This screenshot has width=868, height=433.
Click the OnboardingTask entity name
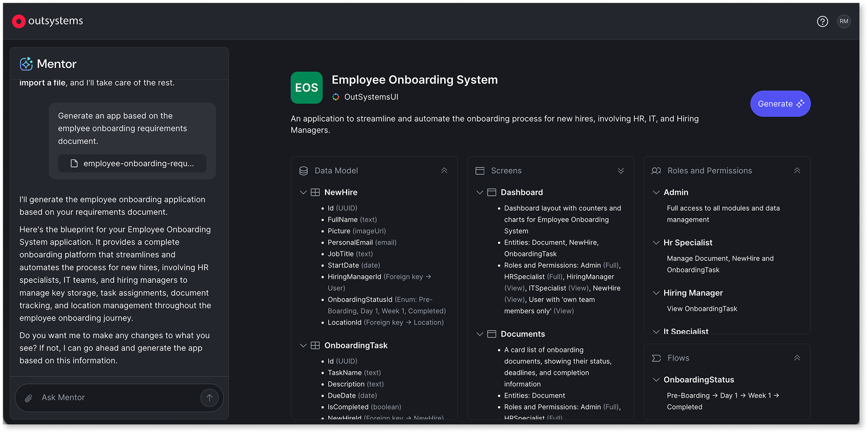coord(356,346)
